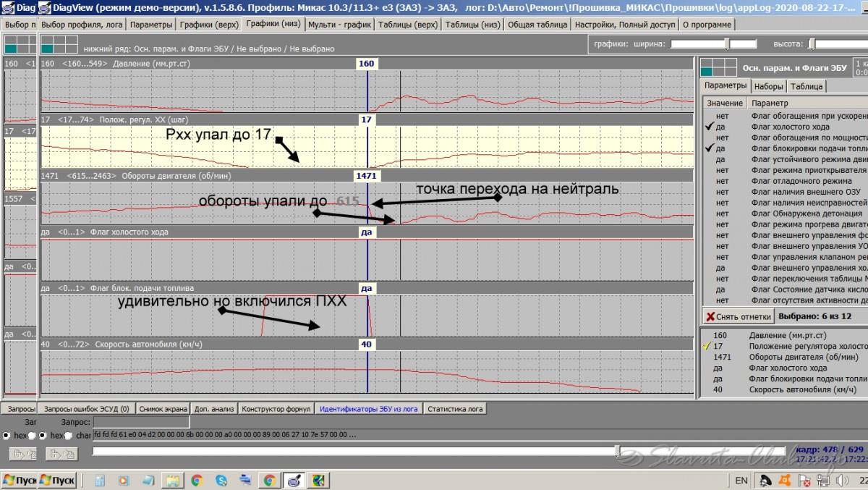The height and width of the screenshot is (490, 868).
Task: Open the Выбор профиля, лога tab
Action: [82, 25]
